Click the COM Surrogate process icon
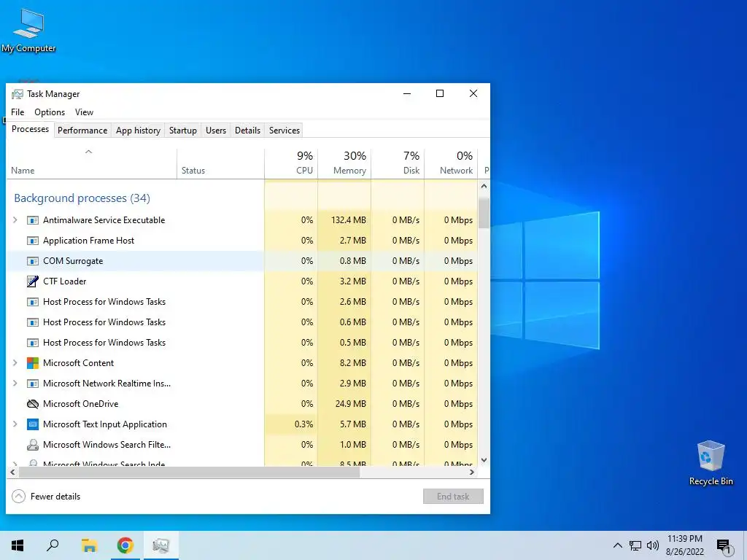747x560 pixels. coord(32,261)
